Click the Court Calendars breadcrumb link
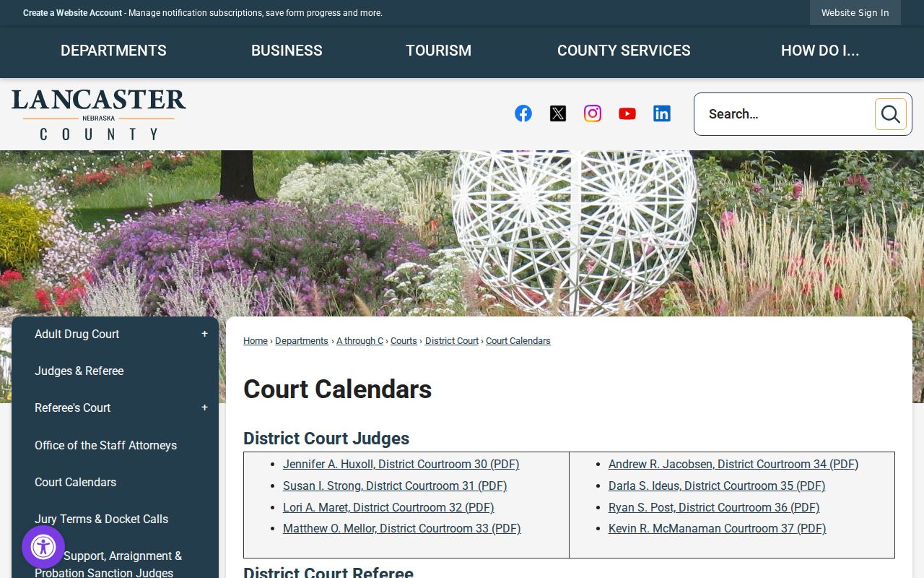The height and width of the screenshot is (578, 924). (x=518, y=341)
